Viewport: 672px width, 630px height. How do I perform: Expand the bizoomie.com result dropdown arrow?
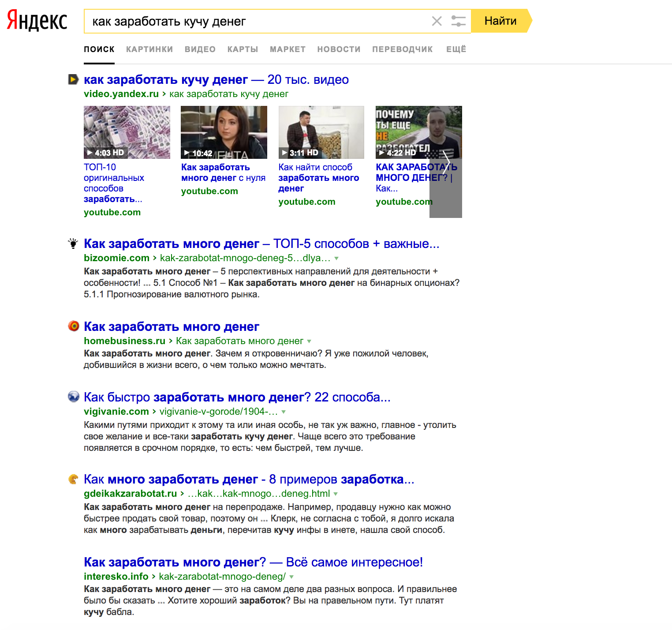pos(336,259)
